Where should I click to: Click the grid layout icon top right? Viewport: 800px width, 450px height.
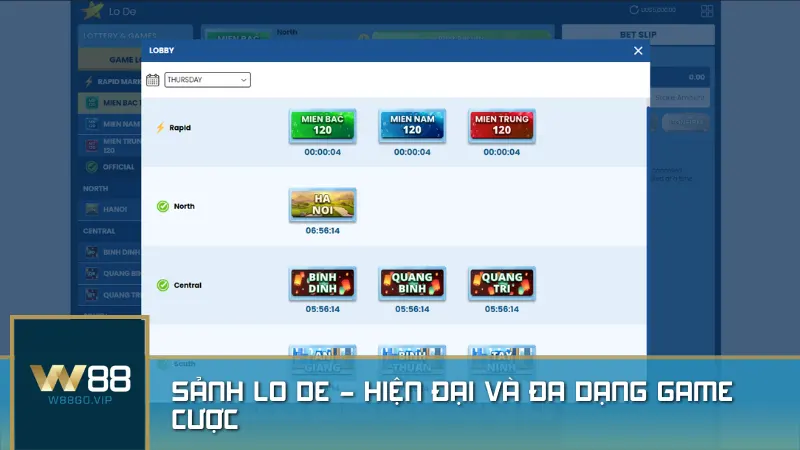click(707, 11)
